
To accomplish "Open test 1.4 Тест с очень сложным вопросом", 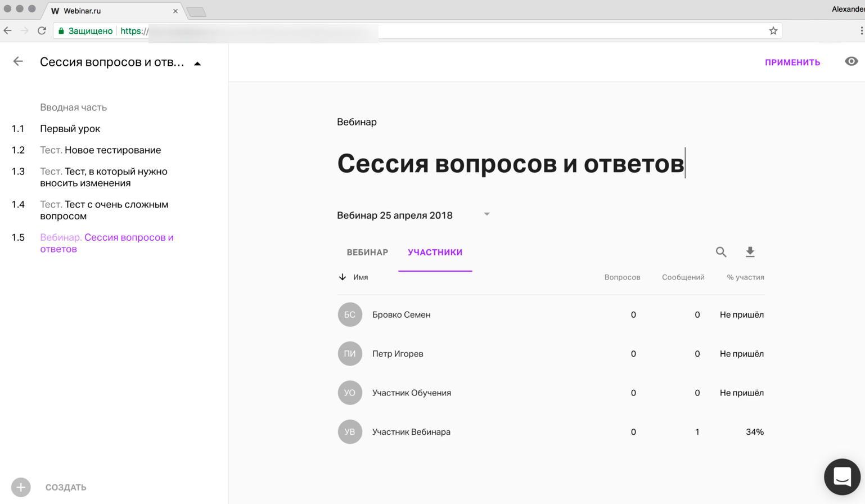I will (x=104, y=210).
